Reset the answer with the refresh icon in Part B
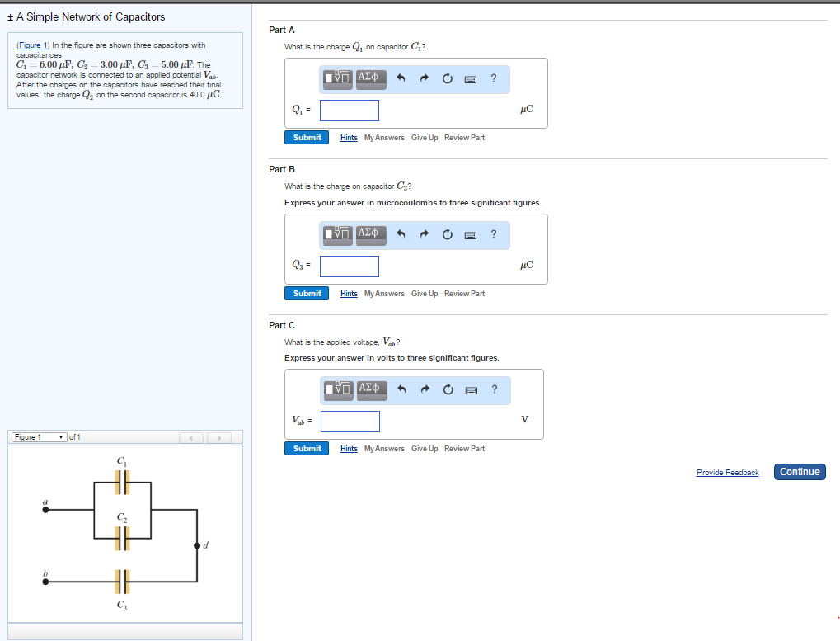The width and height of the screenshot is (840, 641). pos(447,234)
